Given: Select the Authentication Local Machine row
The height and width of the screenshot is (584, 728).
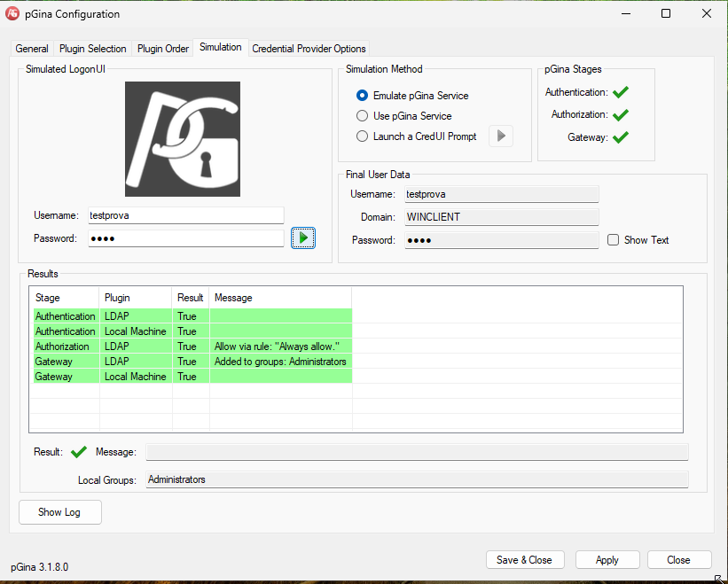Looking at the screenshot, I should [x=192, y=331].
